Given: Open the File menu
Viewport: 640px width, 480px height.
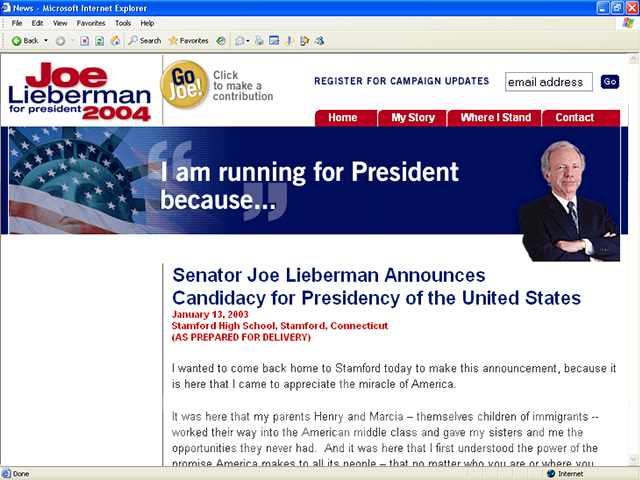Looking at the screenshot, I should point(17,23).
